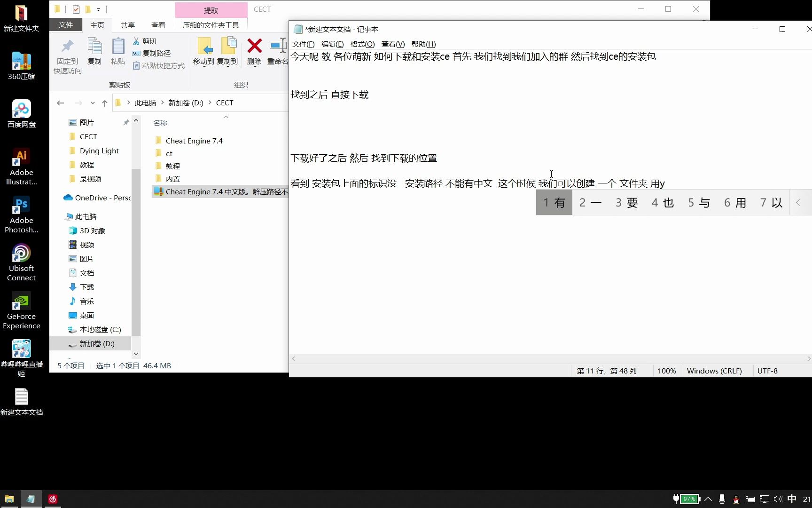The width and height of the screenshot is (812, 508).
Task: Click Copy path (复制路径) in ribbon
Action: point(151,54)
